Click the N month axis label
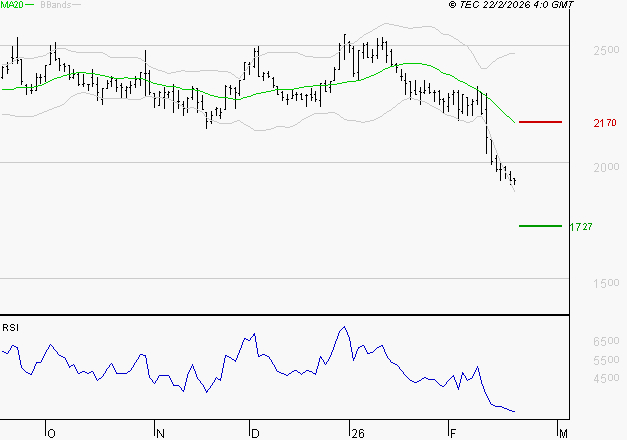Screen dimensions: 627x440 pyautogui.click(x=160, y=434)
